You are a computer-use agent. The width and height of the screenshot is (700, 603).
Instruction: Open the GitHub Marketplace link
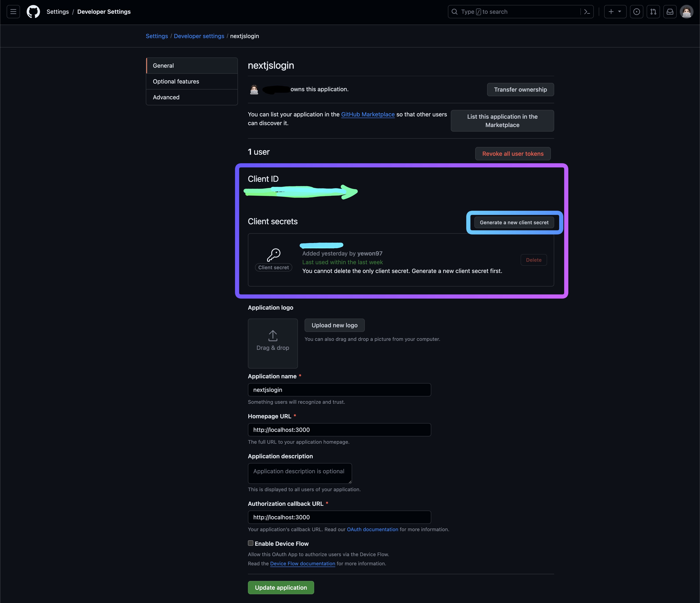(367, 115)
